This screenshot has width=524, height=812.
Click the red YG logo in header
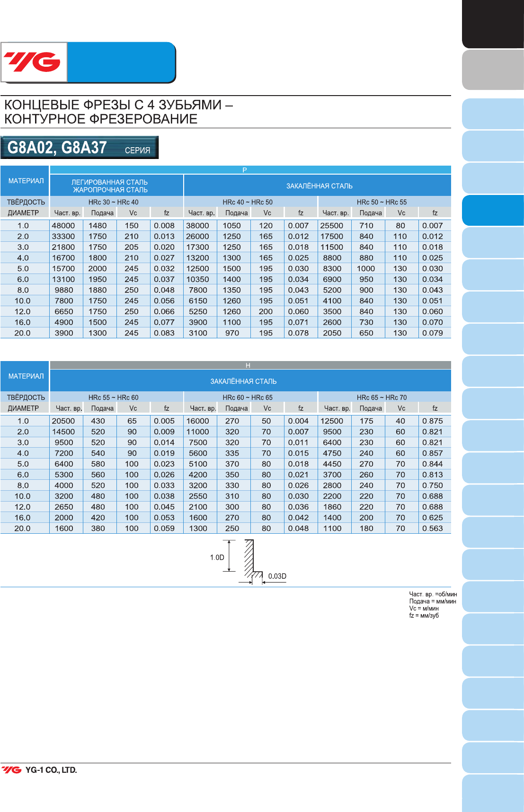tap(33, 62)
